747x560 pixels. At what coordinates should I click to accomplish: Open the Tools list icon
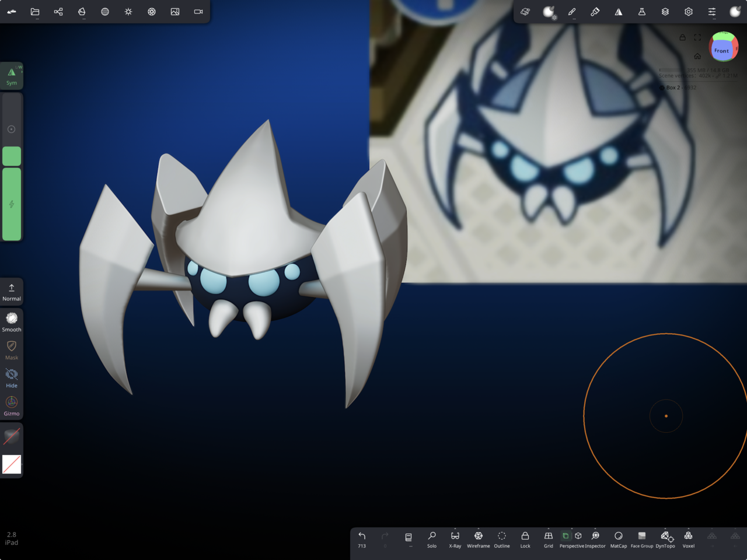click(x=525, y=12)
